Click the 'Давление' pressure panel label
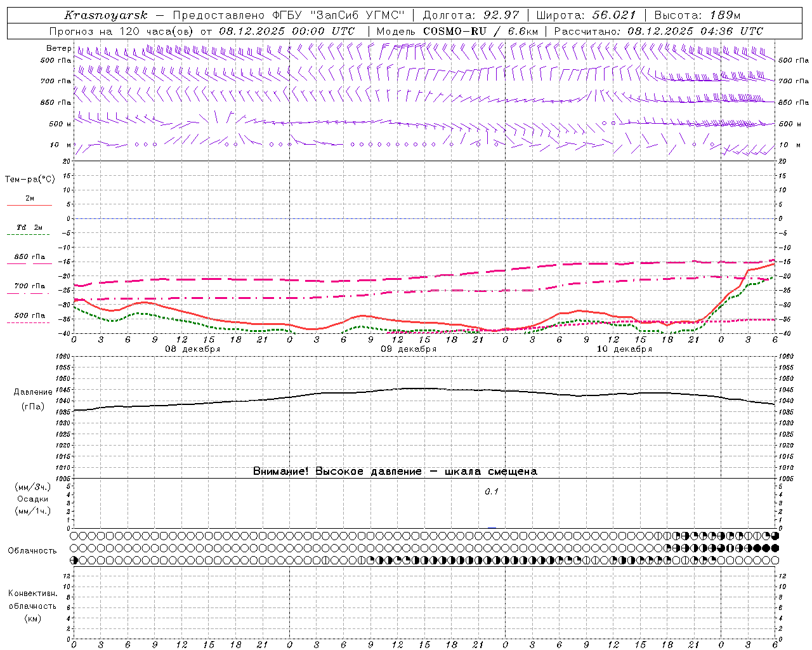812x650 pixels. (x=33, y=392)
